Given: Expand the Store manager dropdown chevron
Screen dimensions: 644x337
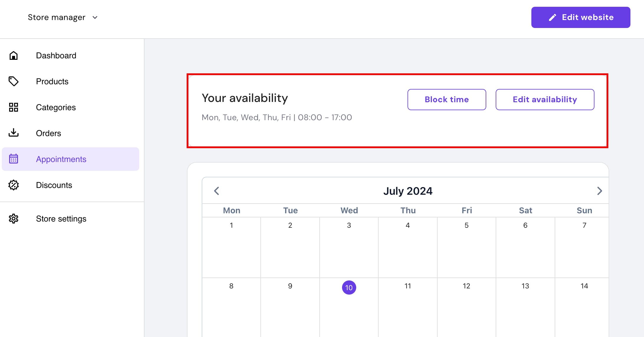Looking at the screenshot, I should pyautogui.click(x=95, y=17).
